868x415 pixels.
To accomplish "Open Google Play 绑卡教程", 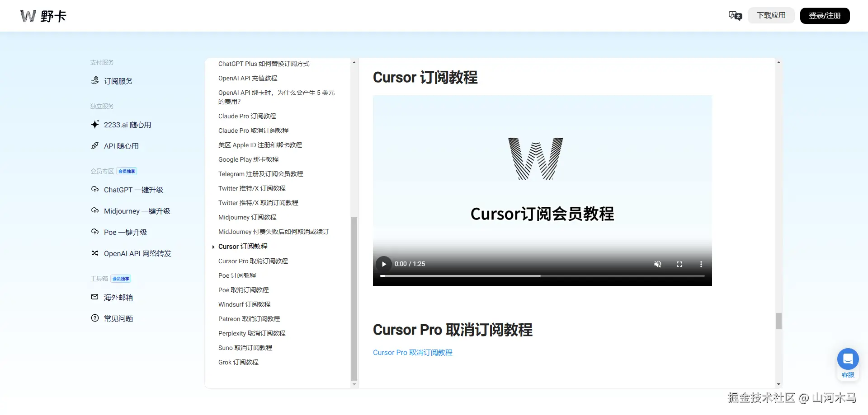I will tap(248, 159).
